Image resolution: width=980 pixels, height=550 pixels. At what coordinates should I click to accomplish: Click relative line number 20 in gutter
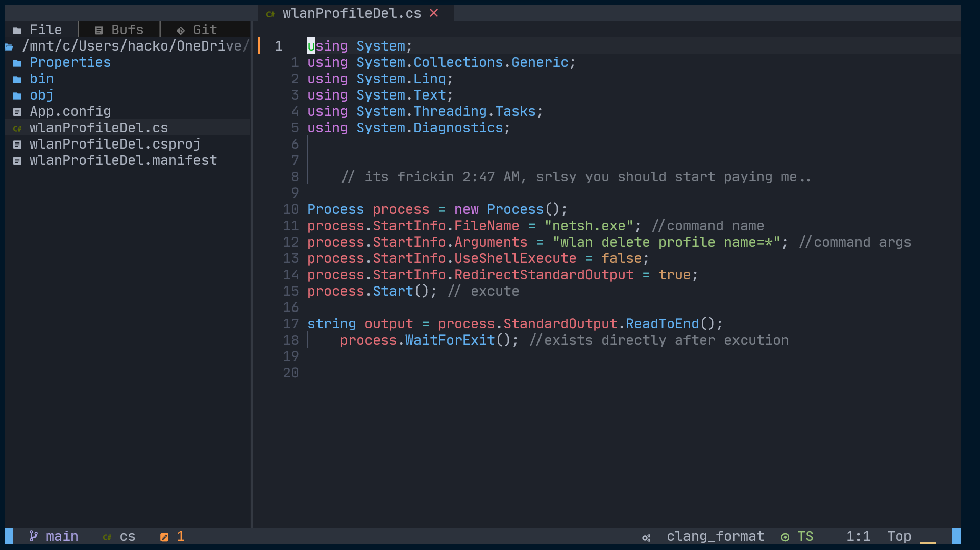click(x=291, y=373)
